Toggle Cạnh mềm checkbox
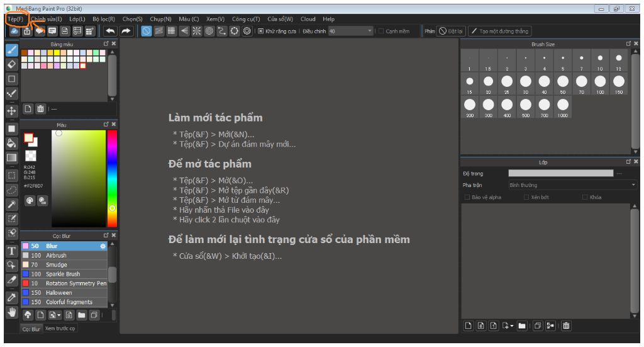The height and width of the screenshot is (347, 644). [380, 31]
